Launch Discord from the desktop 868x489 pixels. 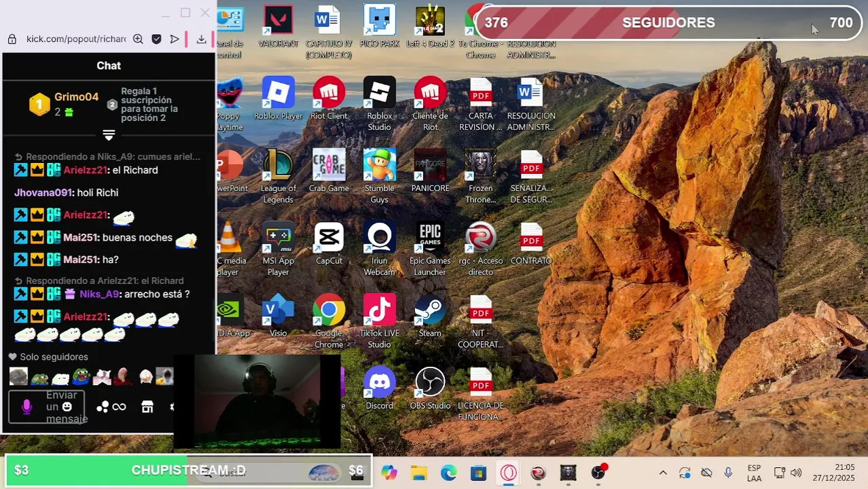(x=379, y=388)
